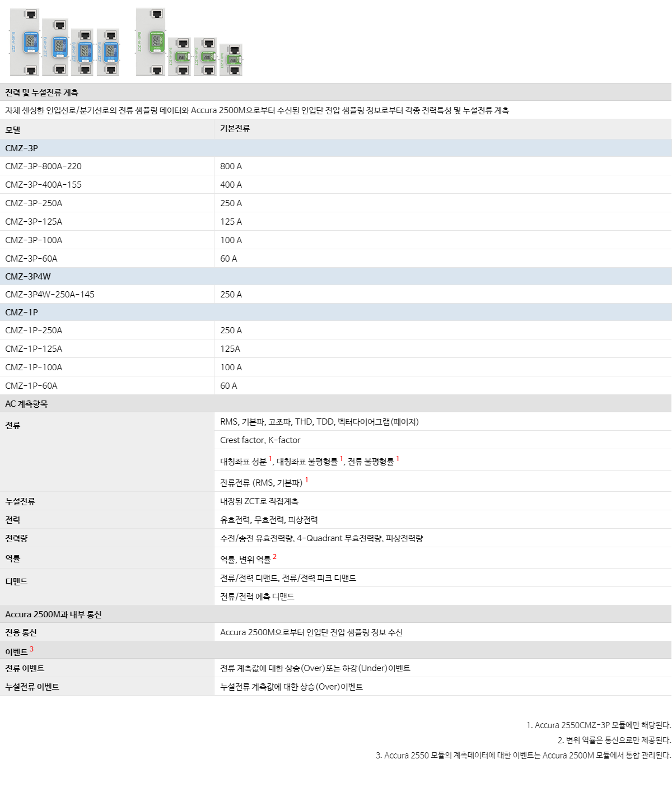Click the green Accura module group image
Viewport: 672px width, 801px height.
coord(189,42)
